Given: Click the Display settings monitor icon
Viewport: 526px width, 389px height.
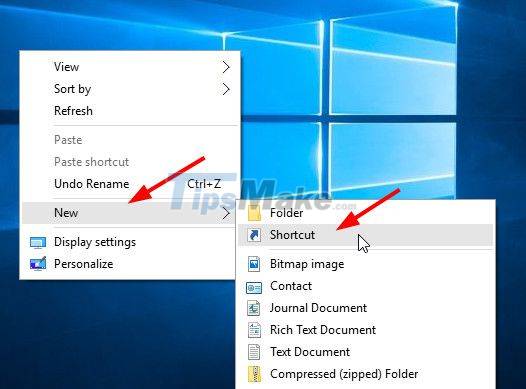Looking at the screenshot, I should point(38,243).
